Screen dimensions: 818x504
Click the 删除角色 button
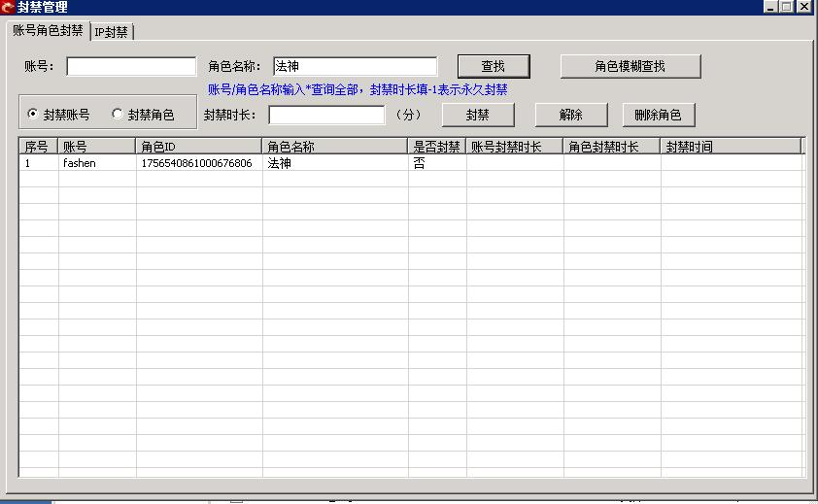(x=658, y=115)
